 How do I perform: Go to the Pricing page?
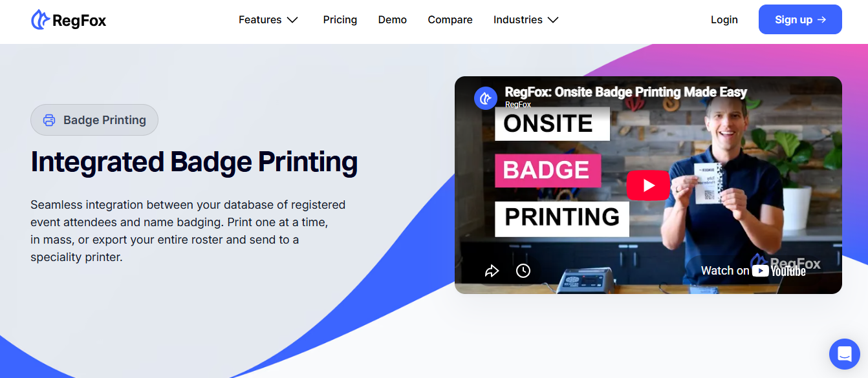340,20
